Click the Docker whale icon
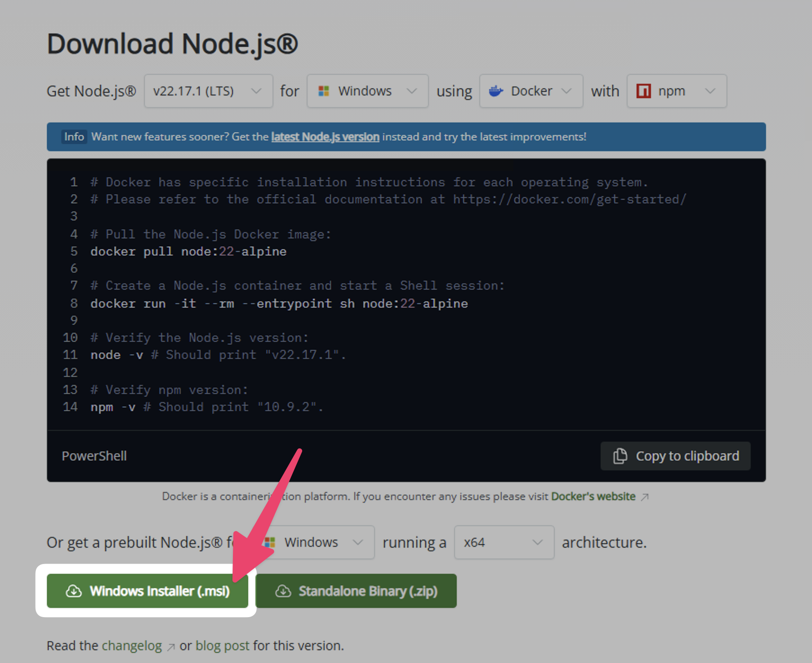Viewport: 812px width, 663px height. (x=496, y=91)
